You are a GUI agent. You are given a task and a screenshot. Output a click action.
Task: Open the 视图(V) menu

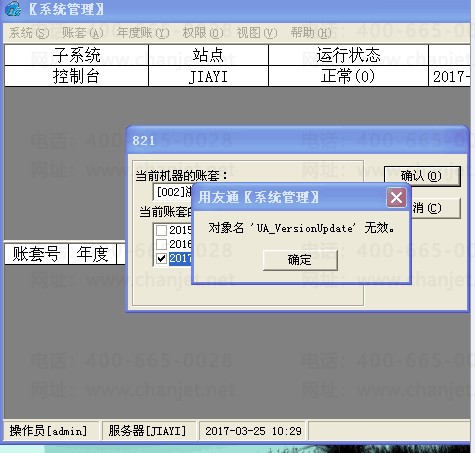(257, 33)
